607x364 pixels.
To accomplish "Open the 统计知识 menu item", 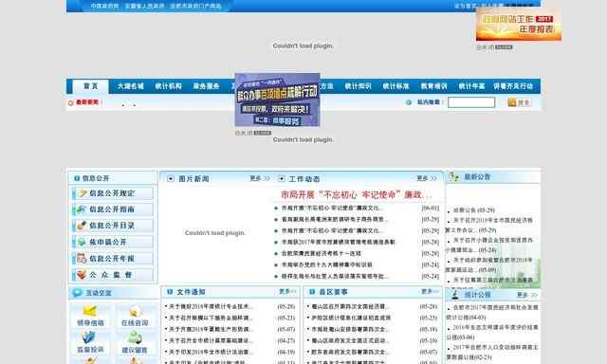I will point(359,86).
